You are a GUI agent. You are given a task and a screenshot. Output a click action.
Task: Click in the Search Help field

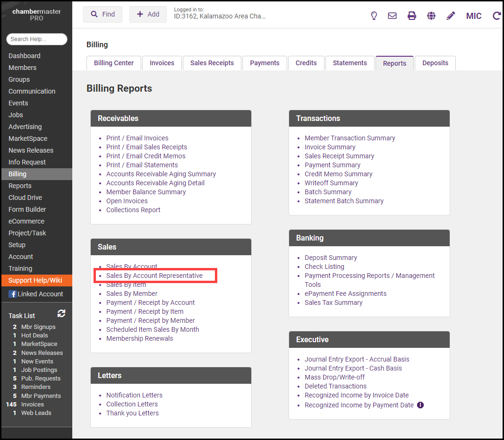pos(37,39)
